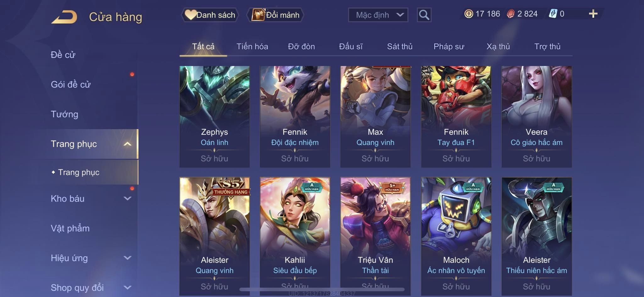This screenshot has width=644, height=297.
Task: Switch to the Sát thủ tab
Action: click(400, 46)
